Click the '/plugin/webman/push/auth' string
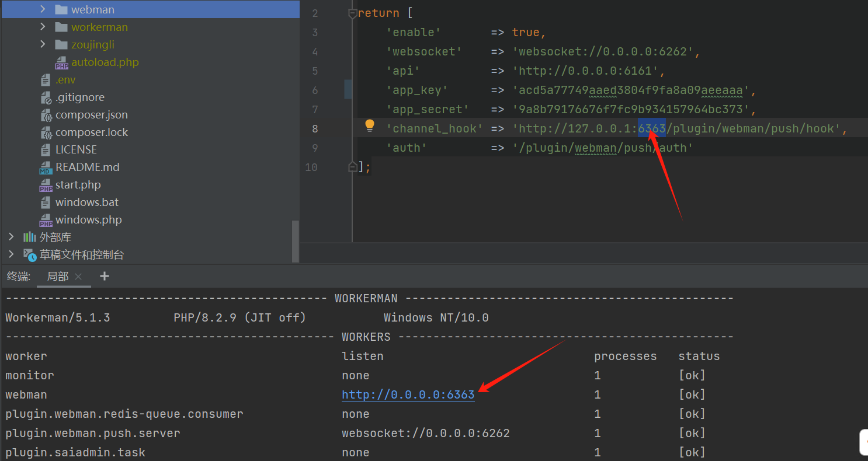The image size is (868, 461). [x=603, y=148]
